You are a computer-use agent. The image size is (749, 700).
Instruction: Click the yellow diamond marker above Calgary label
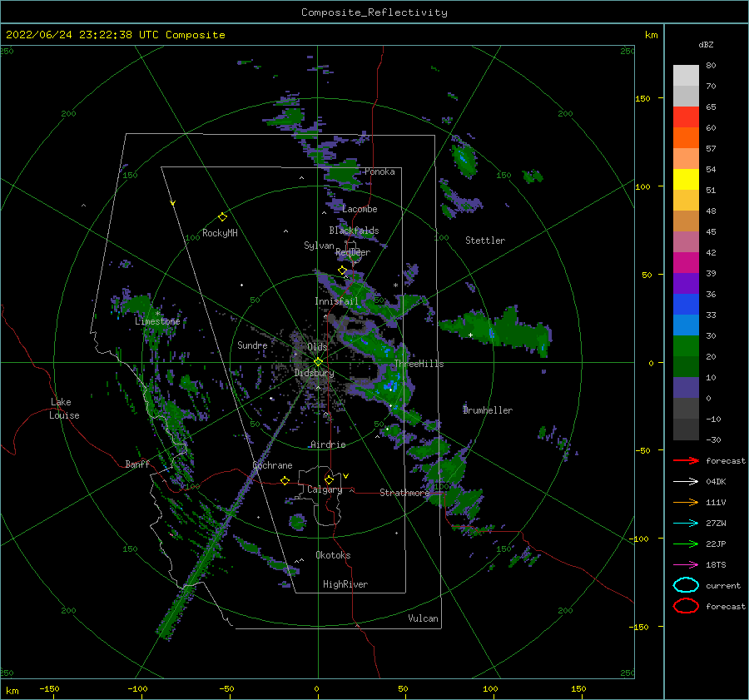tap(329, 479)
